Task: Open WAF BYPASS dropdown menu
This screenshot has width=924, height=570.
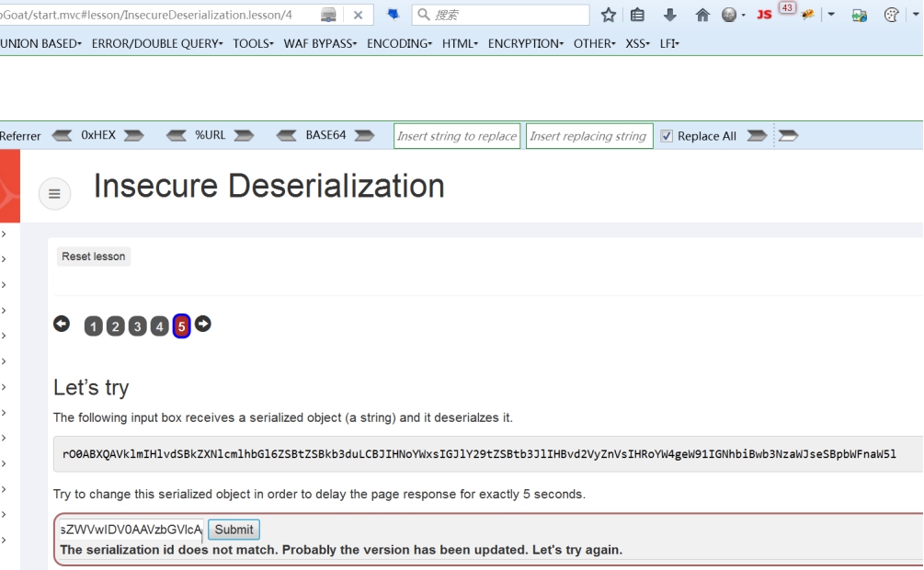Action: pos(320,43)
